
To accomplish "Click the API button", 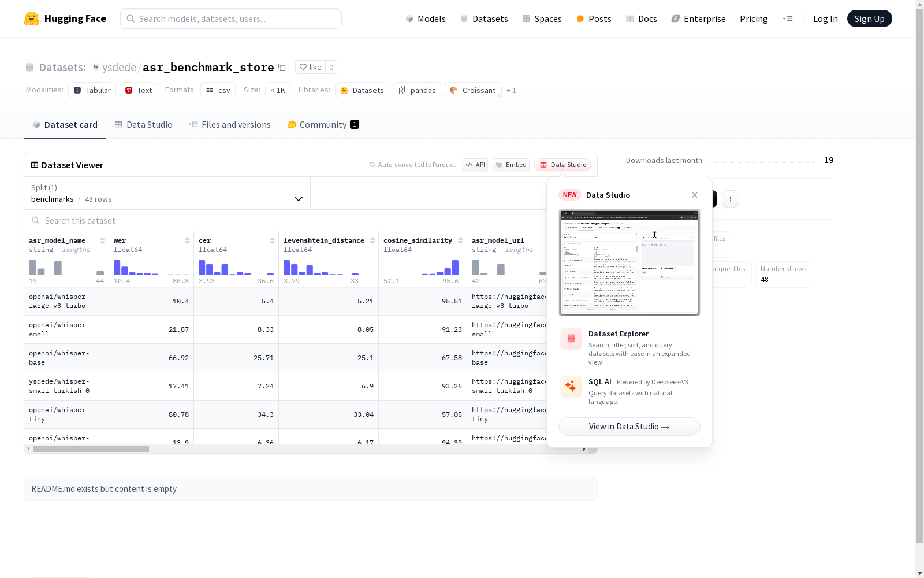I will click(475, 165).
